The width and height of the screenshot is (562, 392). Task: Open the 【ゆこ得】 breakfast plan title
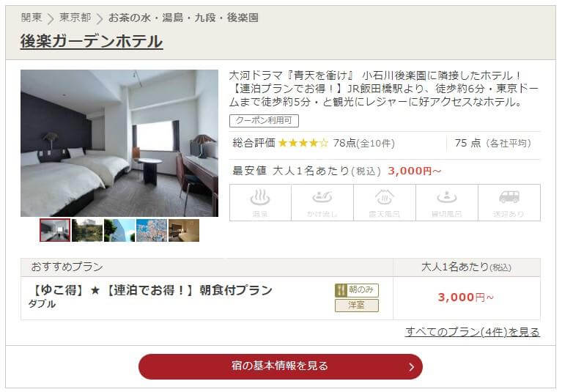coord(151,290)
